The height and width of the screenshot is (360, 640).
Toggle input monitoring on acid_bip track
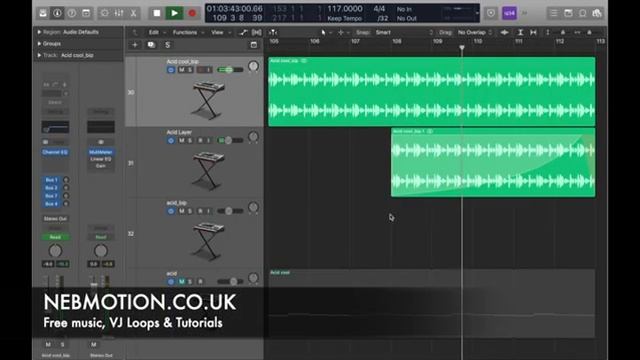pos(209,211)
